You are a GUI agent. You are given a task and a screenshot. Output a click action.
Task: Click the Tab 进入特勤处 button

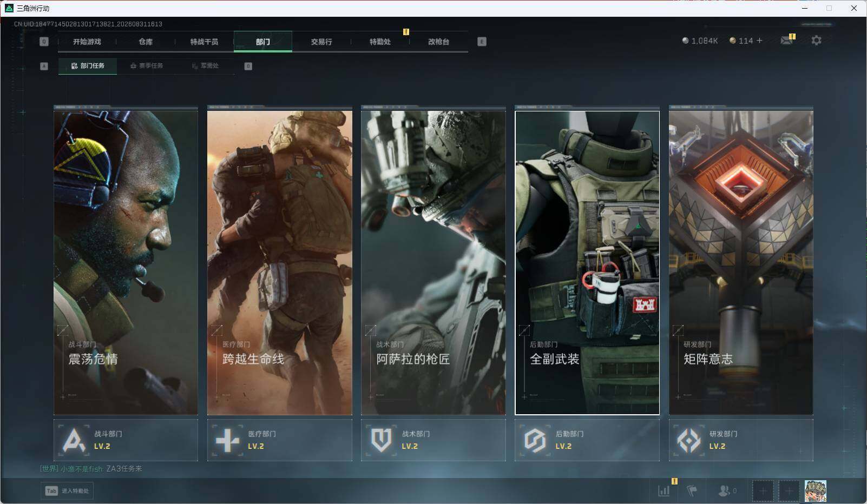click(67, 490)
